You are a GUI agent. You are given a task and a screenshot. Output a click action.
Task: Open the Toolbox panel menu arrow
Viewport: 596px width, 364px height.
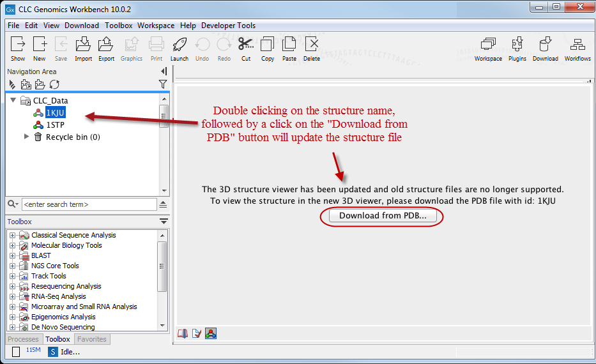click(x=164, y=221)
